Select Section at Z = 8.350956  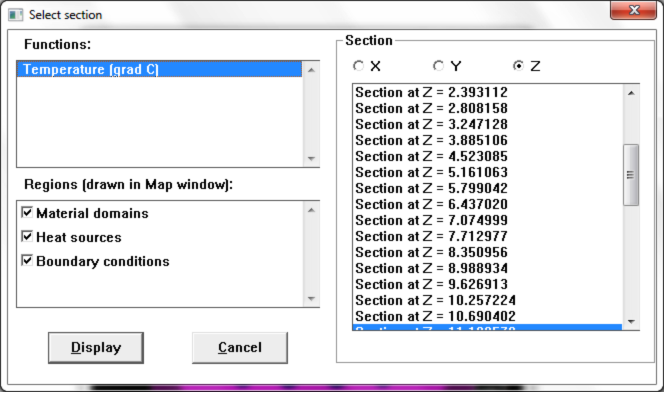point(487,252)
